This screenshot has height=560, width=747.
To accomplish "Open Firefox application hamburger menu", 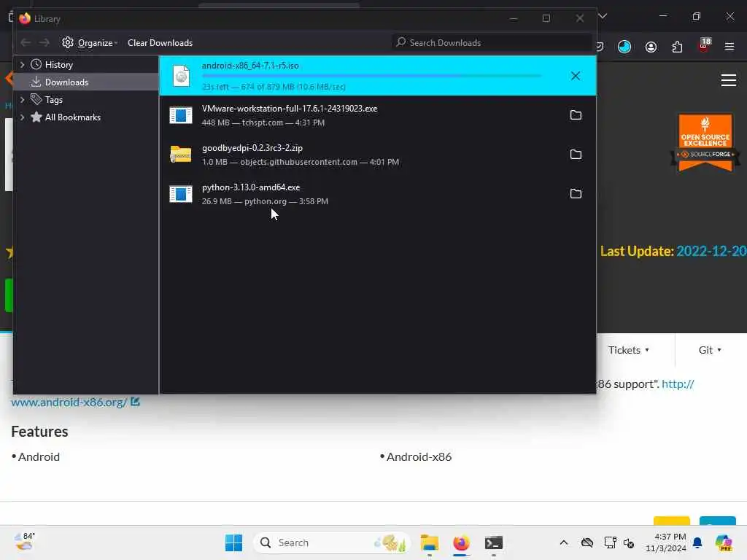I will [729, 47].
